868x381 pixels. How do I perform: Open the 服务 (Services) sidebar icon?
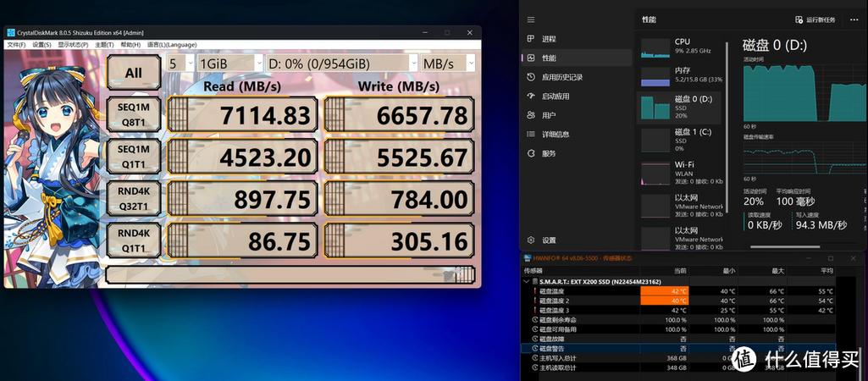coord(531,153)
